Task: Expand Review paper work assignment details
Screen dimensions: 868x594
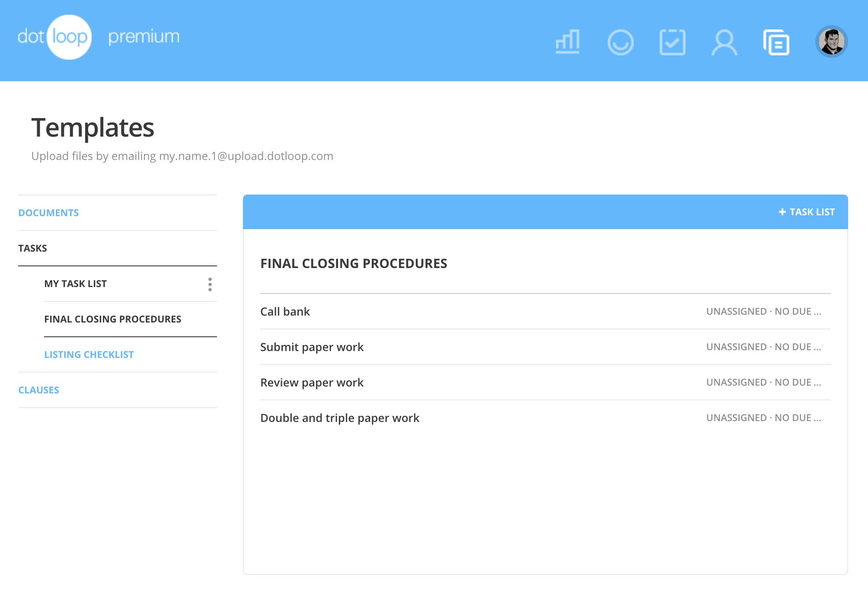Action: [x=763, y=383]
